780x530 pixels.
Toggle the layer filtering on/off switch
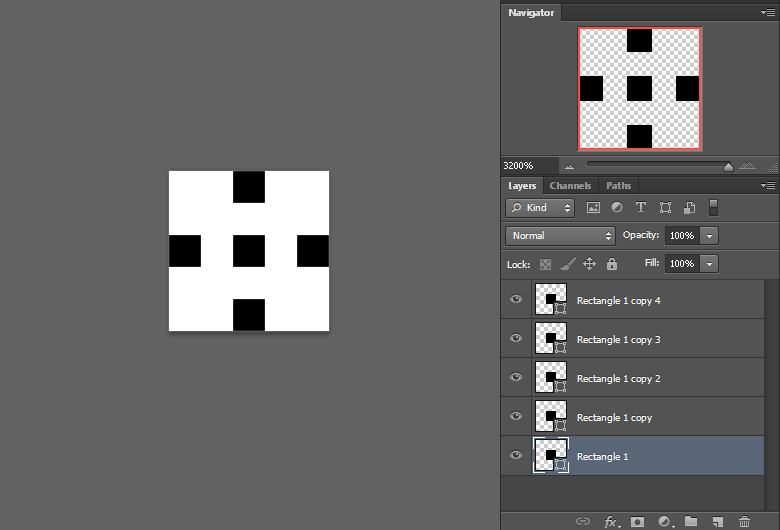(713, 207)
